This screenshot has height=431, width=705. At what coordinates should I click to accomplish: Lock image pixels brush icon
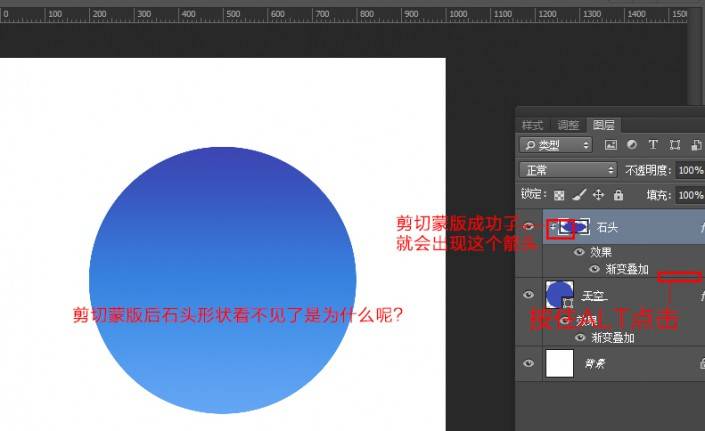(578, 195)
